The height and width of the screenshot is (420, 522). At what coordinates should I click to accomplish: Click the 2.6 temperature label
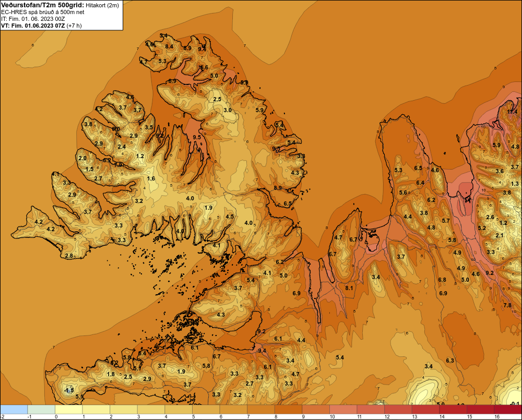[x=490, y=218]
